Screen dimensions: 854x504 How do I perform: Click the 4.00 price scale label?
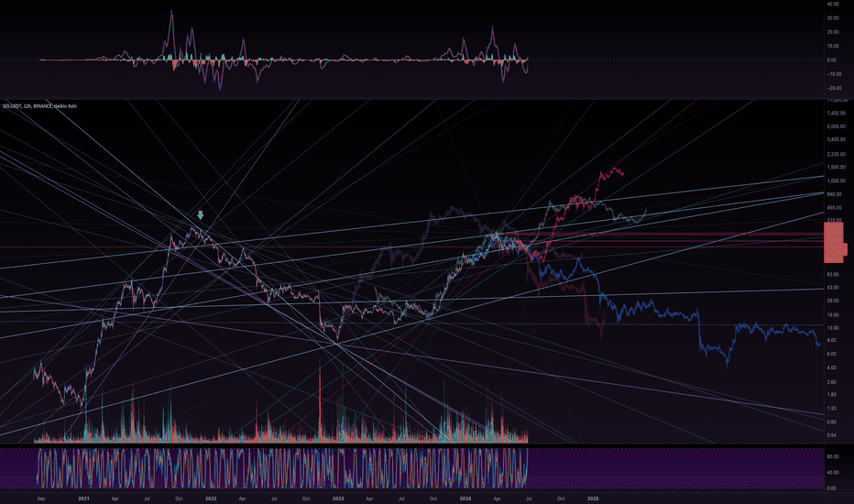(x=832, y=367)
